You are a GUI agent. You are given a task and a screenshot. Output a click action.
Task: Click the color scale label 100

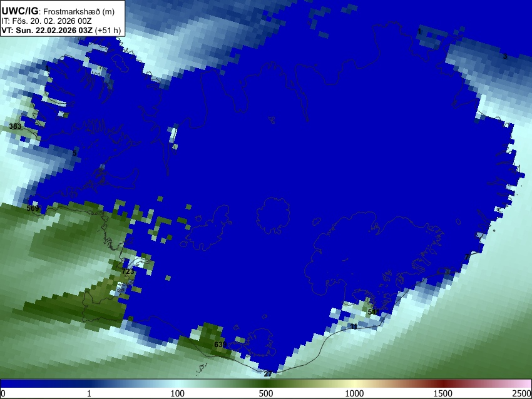point(177,393)
